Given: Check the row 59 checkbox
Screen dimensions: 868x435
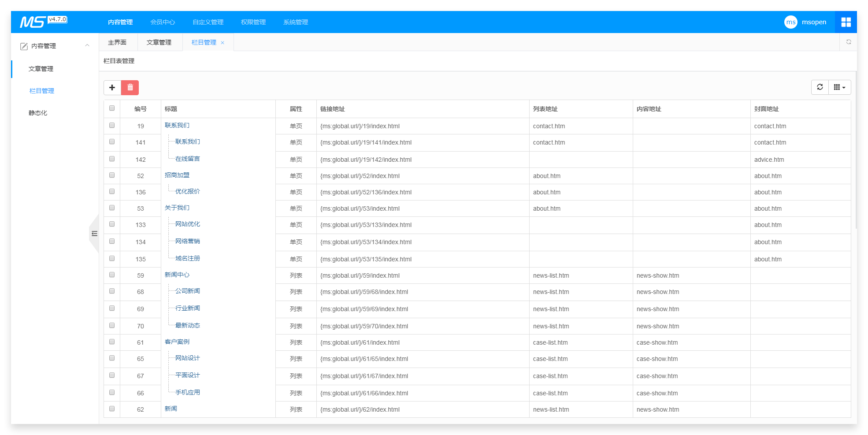Looking at the screenshot, I should (112, 275).
